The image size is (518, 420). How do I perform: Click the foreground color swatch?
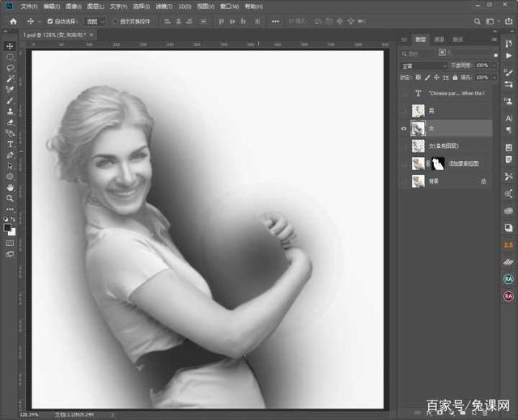pyautogui.click(x=7, y=227)
